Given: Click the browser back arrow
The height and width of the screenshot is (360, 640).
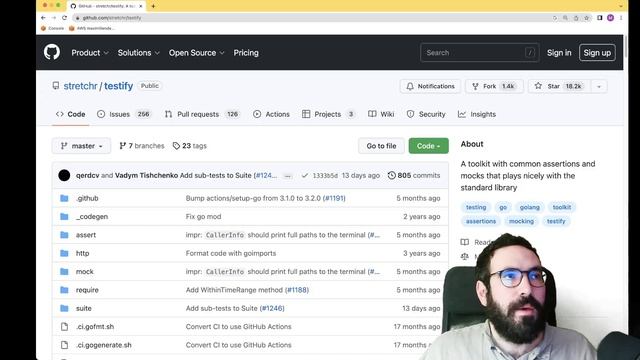Looking at the screenshot, I should [43, 18].
